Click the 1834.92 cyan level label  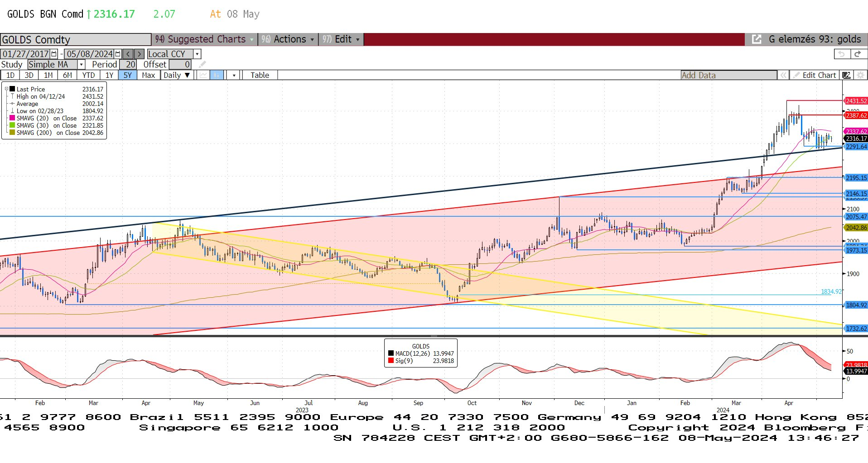831,291
